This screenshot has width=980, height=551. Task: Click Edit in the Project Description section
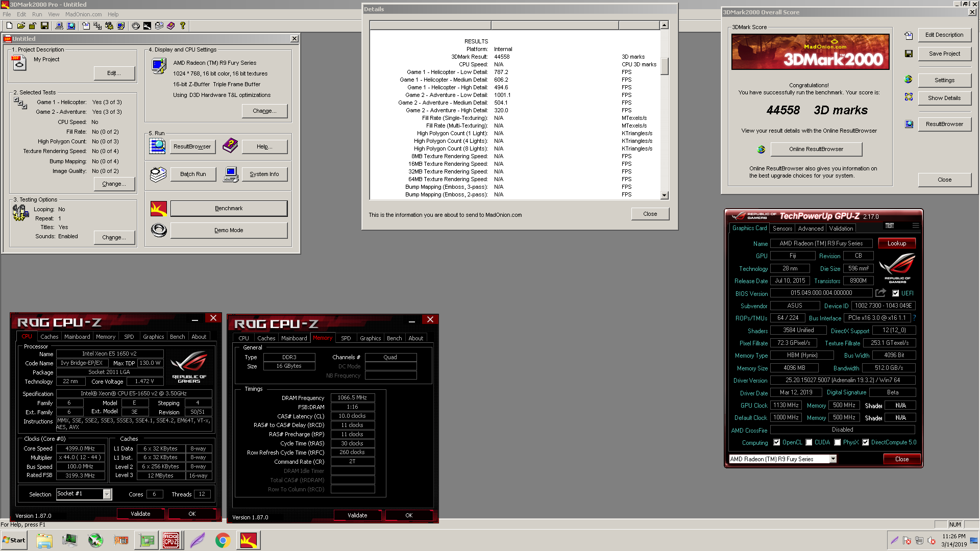114,73
